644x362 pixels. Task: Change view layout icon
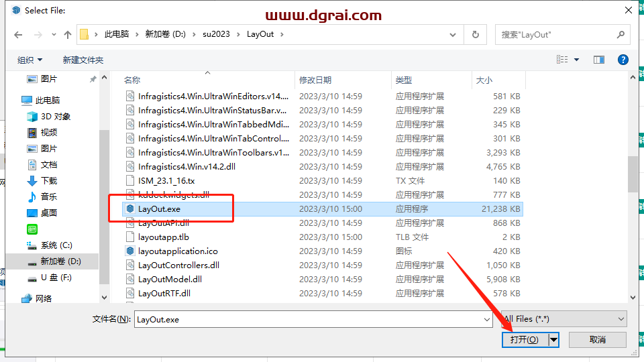pyautogui.click(x=562, y=60)
